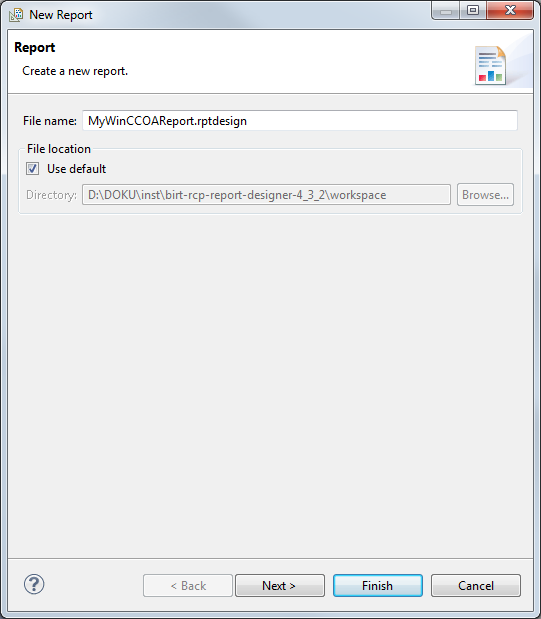Image resolution: width=541 pixels, height=619 pixels.
Task: Go to the next wizard page
Action: pos(280,585)
